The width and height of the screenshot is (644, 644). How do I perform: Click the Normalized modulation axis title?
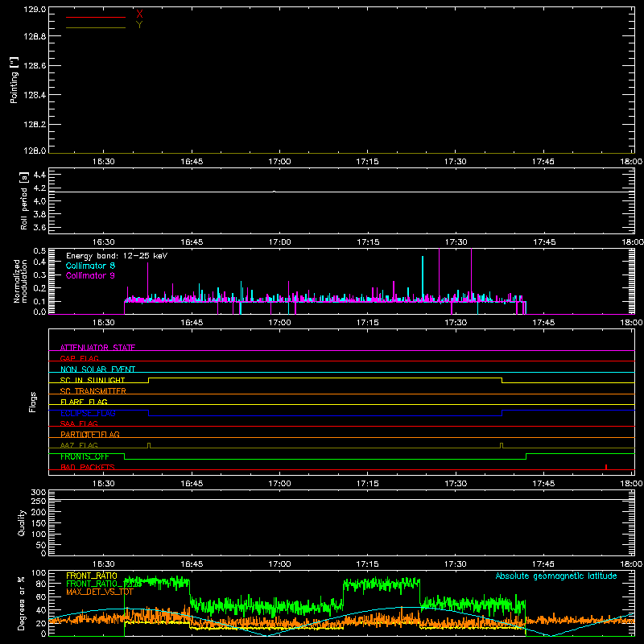(20, 281)
